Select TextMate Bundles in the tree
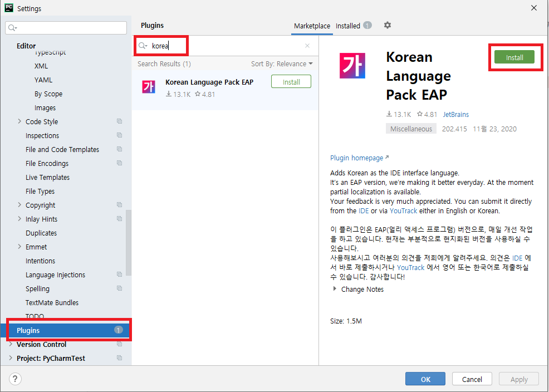Image resolution: width=549 pixels, height=392 pixels. click(52, 303)
